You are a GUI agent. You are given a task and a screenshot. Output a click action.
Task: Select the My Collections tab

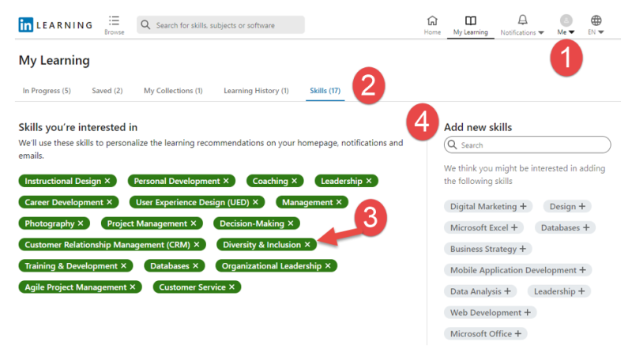pyautogui.click(x=173, y=91)
